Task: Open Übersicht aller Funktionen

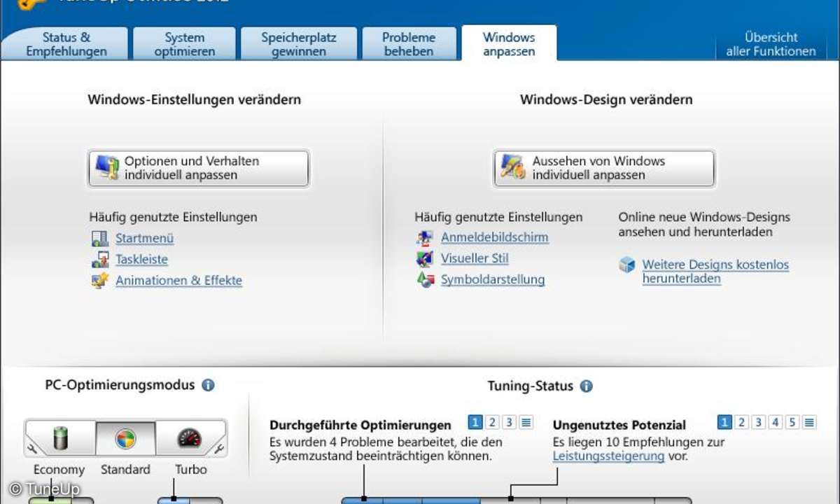Action: pos(771,44)
